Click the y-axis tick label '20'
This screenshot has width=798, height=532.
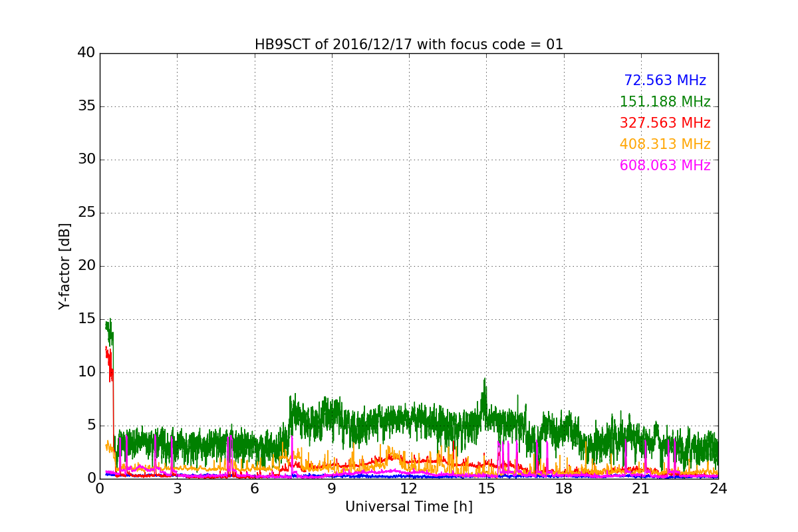coord(87,266)
